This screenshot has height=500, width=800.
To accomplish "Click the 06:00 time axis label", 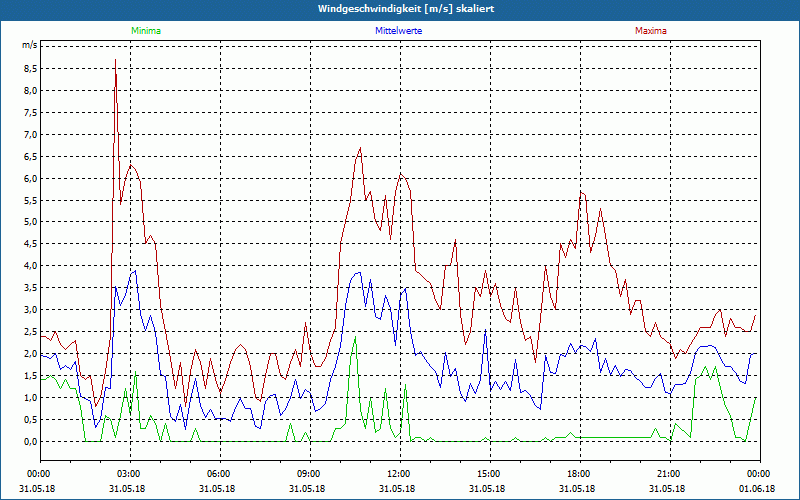I will [x=220, y=474].
